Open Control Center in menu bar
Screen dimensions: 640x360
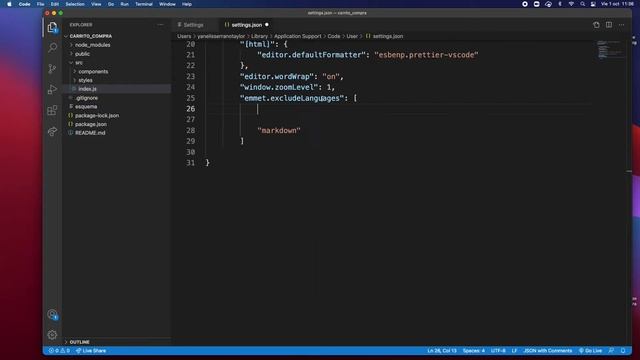tap(593, 4)
